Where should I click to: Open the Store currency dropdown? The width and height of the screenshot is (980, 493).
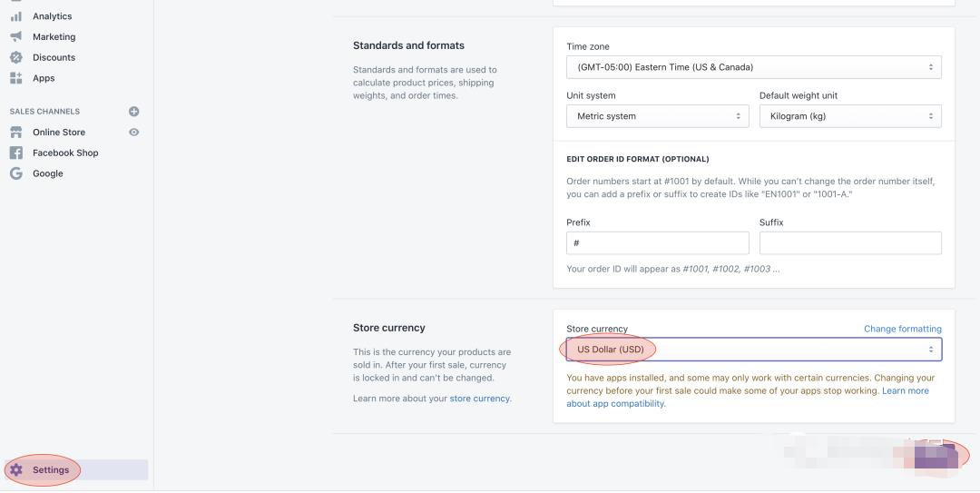[753, 350]
